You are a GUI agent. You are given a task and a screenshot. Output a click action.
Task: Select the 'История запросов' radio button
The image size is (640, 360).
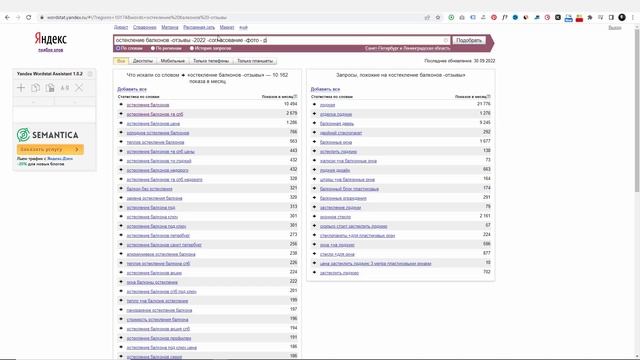coord(191,48)
